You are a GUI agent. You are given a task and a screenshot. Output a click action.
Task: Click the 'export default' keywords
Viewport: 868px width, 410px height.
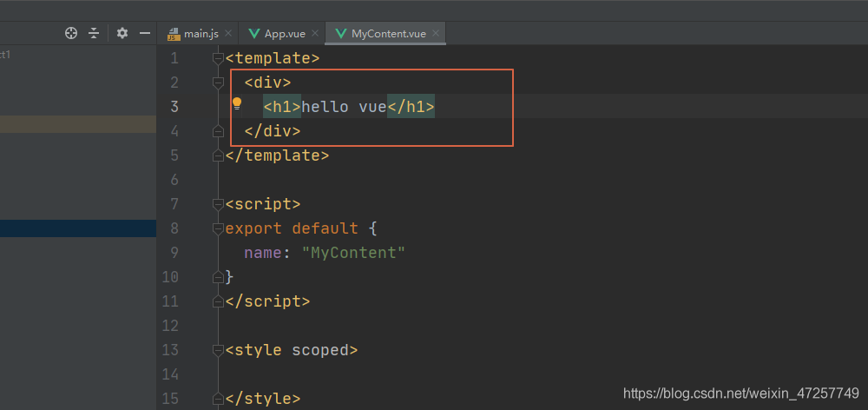coord(292,228)
